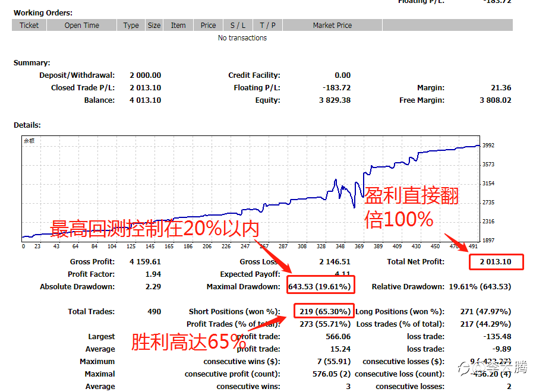The width and height of the screenshot is (533, 392).
Task: Select the Absolute Drawdown value 2.29
Action: (153, 287)
